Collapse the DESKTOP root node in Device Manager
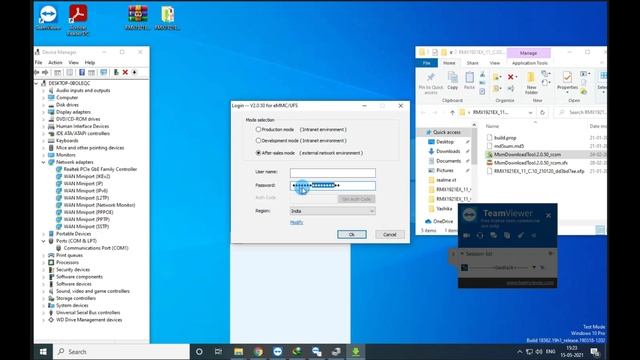The width and height of the screenshot is (640, 360). (x=36, y=83)
